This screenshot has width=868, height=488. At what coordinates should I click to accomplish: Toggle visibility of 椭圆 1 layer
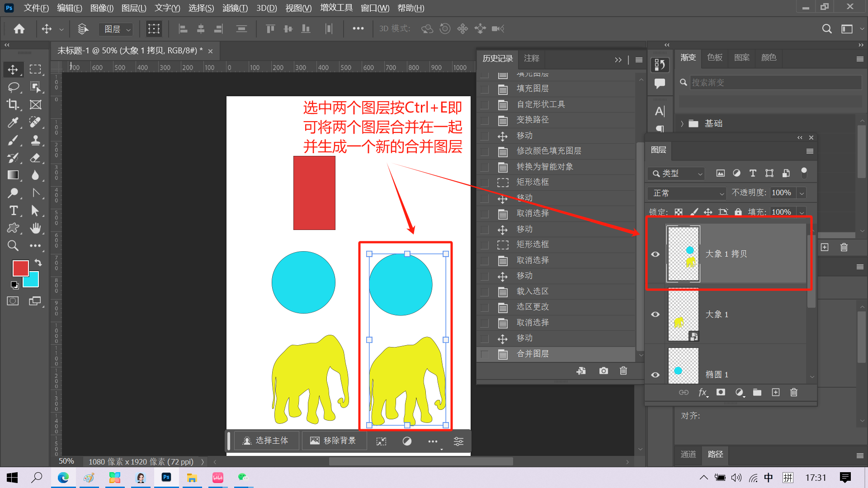coord(655,375)
